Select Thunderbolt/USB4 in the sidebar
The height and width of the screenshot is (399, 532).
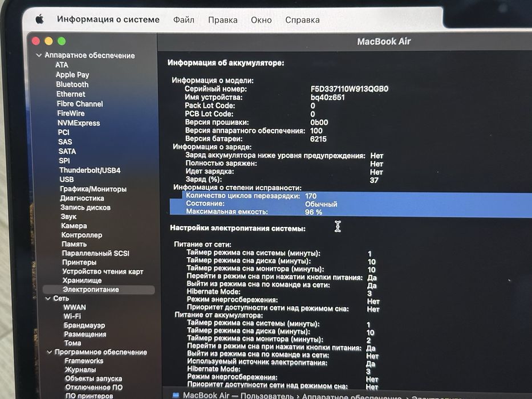click(x=90, y=170)
